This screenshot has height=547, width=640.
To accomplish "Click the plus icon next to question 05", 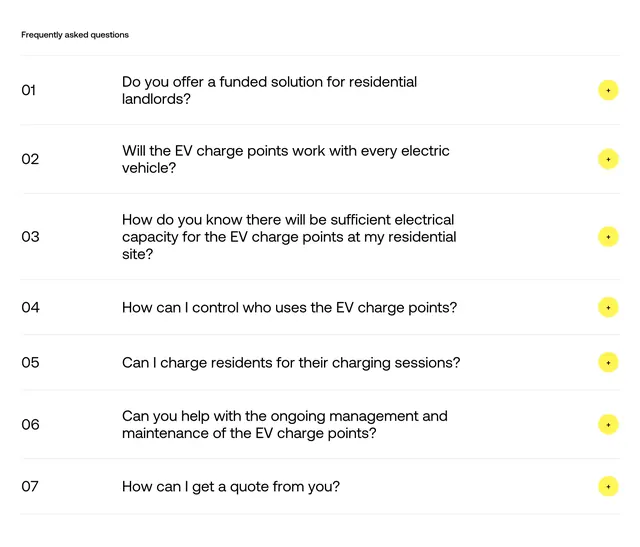I will coord(608,362).
